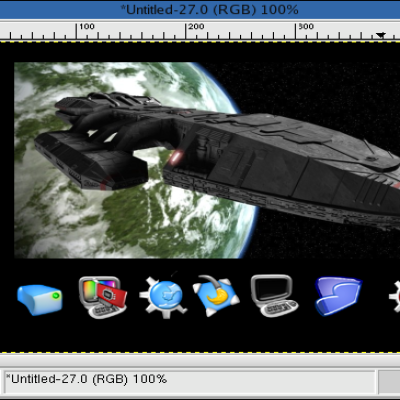Click the gray button right of the status bar
The width and height of the screenshot is (400, 400).
(389, 382)
